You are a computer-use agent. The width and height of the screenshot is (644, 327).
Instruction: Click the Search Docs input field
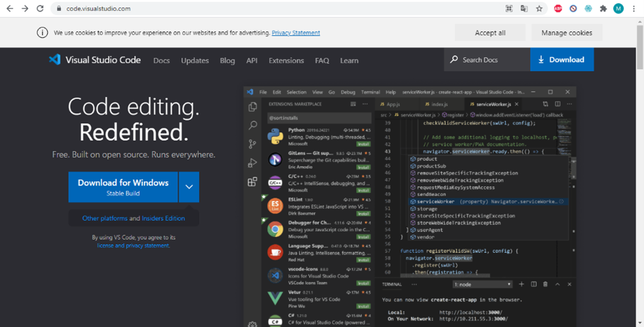click(487, 60)
